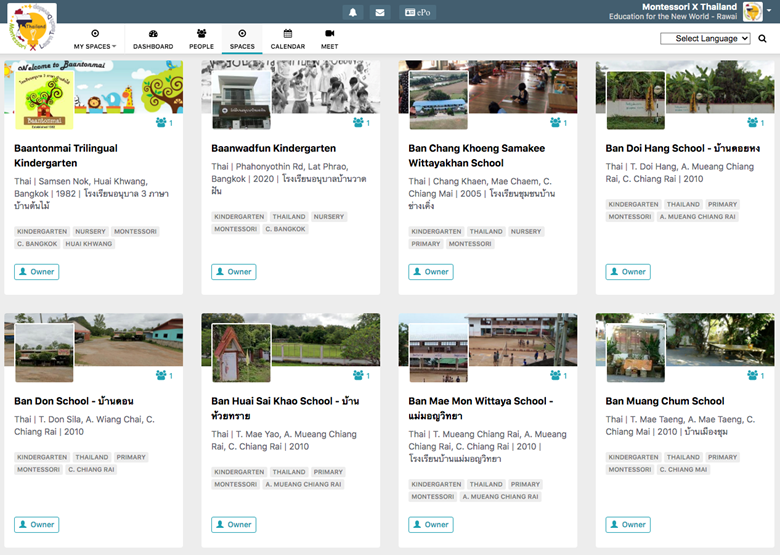Image resolution: width=780 pixels, height=555 pixels.
Task: Click the Montessori X Thailand site logo
Action: pyautogui.click(x=32, y=27)
